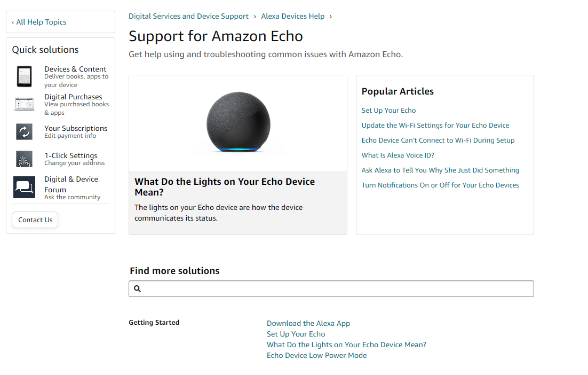Open 1-Click Settings via its icon
This screenshot has height=375, width=588.
[x=24, y=159]
